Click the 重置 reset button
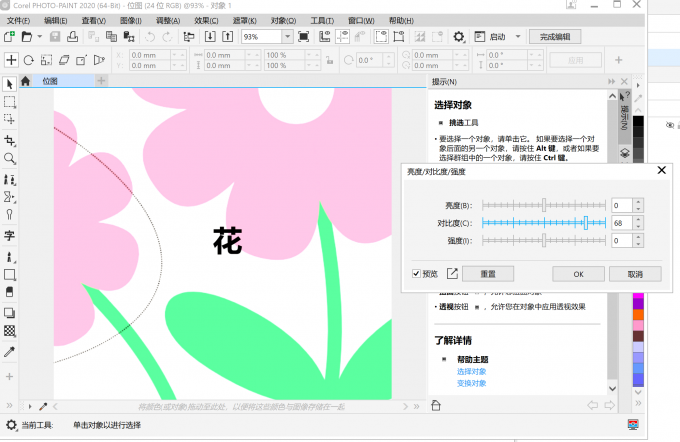The image size is (680, 442). tap(488, 274)
